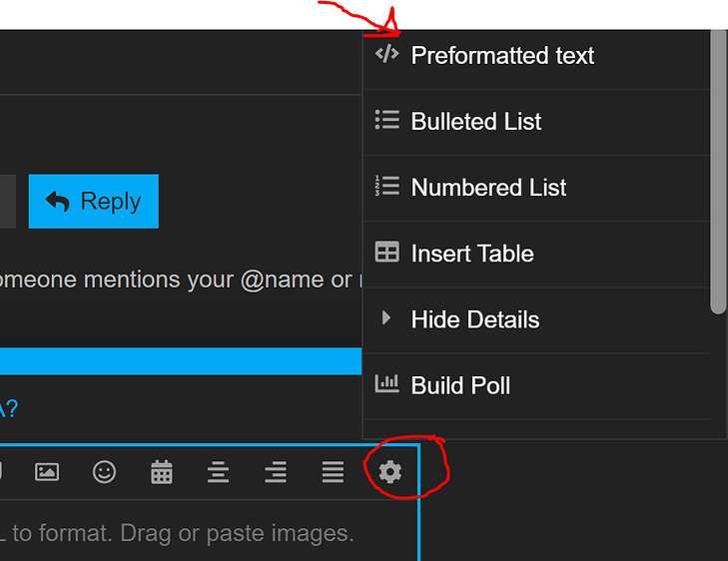Click the code brackets Preformatted text icon
Image resolution: width=728 pixels, height=561 pixels.
point(386,54)
